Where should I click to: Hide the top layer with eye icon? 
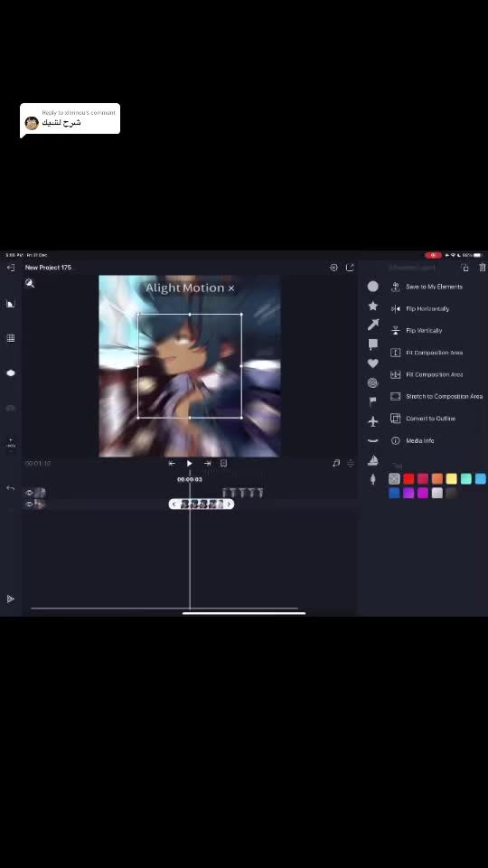click(29, 493)
